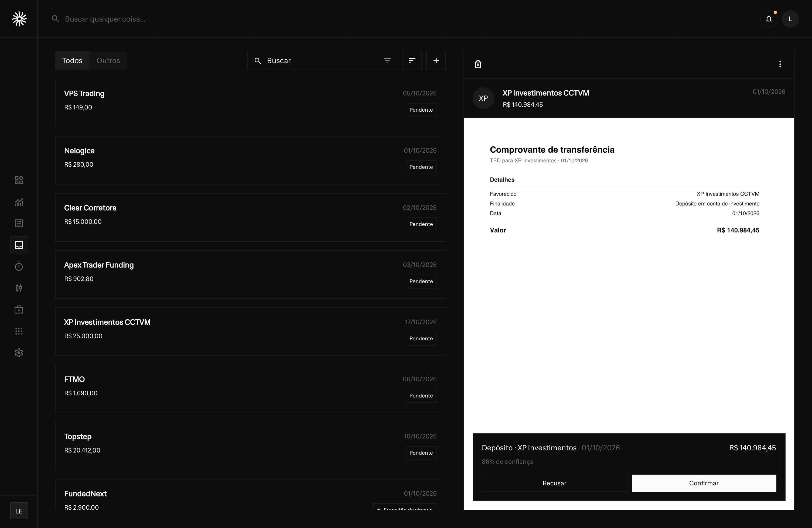Screen dimensions: 812x528
Task: Delete the item with the trash icon
Action: coord(478,64)
